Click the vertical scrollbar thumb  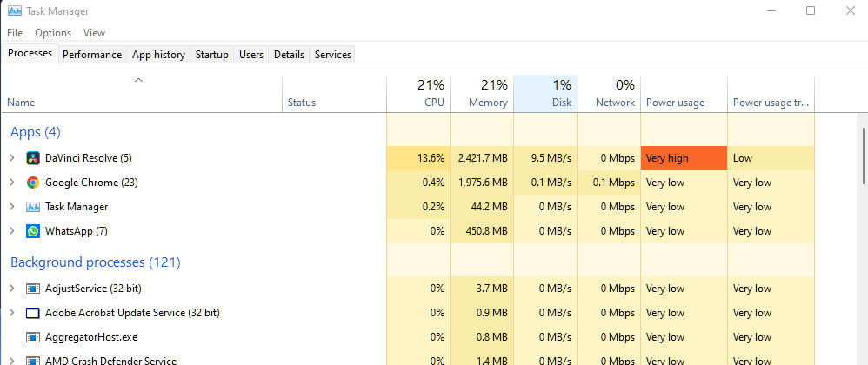pos(865,155)
